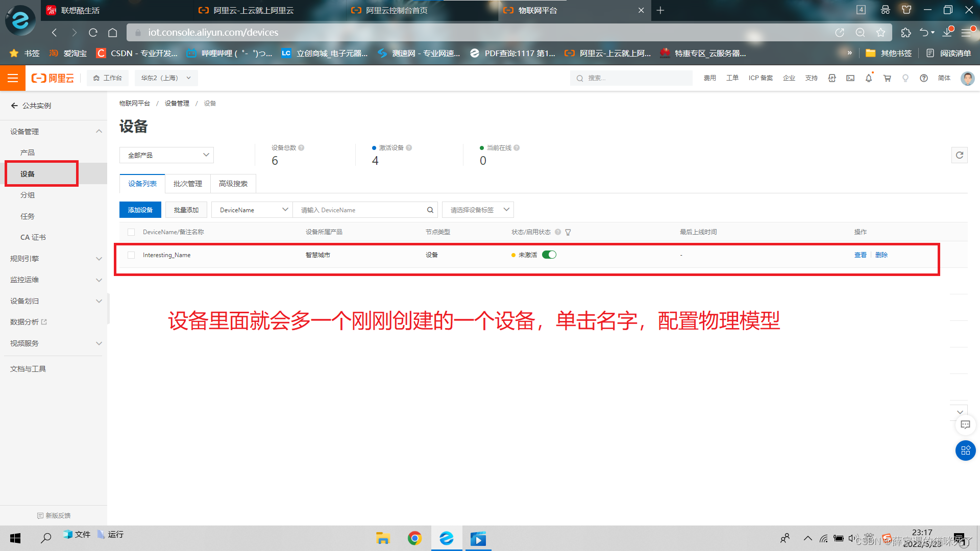
Task: Open the floating chat feedback icon
Action: coord(965,424)
